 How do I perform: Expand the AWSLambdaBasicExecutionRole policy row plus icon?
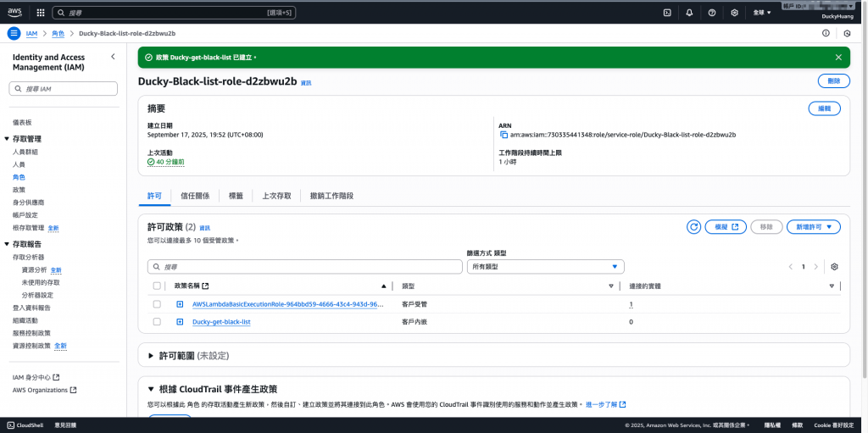pos(180,304)
